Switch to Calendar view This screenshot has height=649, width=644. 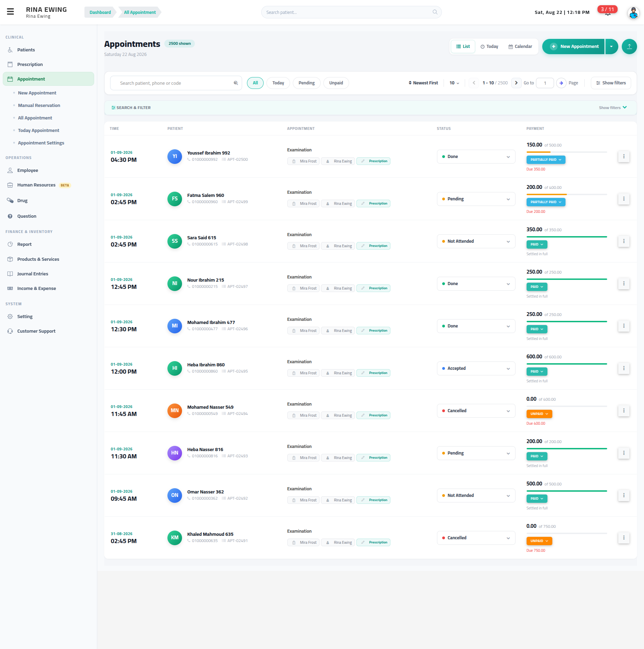[520, 47]
